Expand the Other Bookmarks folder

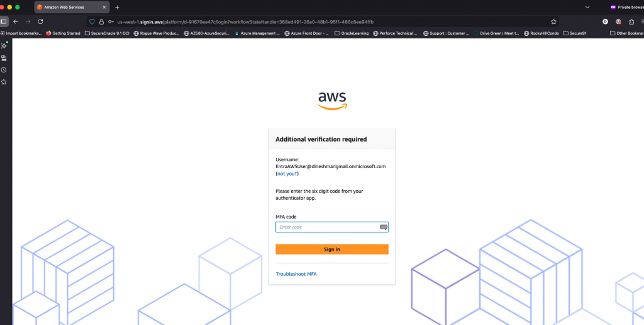tap(627, 33)
